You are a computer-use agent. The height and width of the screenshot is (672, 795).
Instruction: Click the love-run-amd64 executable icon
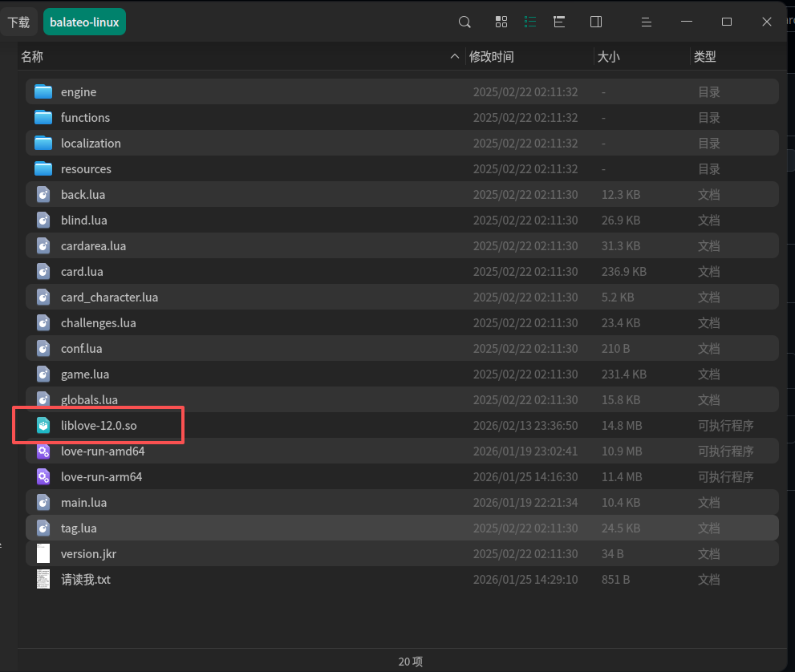coord(43,451)
